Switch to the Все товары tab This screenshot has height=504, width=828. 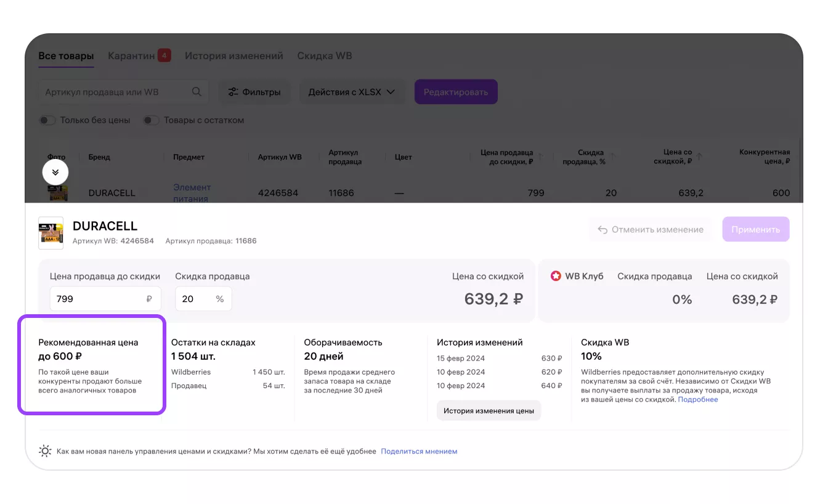66,55
